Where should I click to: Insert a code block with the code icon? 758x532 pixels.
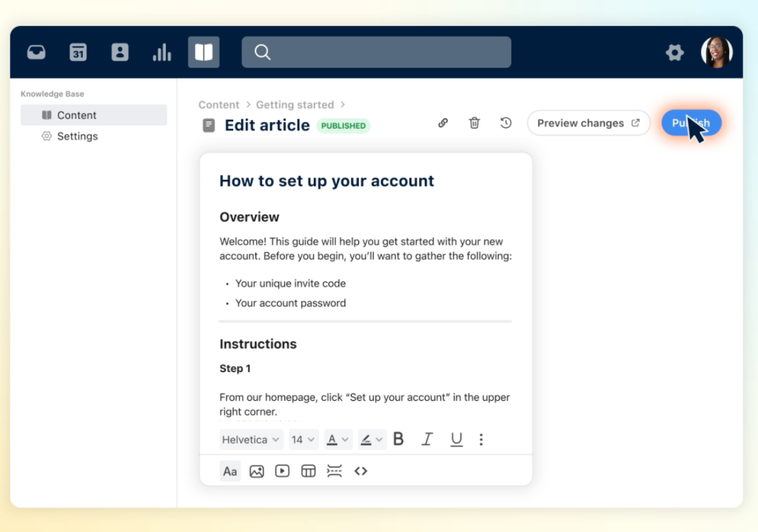tap(360, 471)
